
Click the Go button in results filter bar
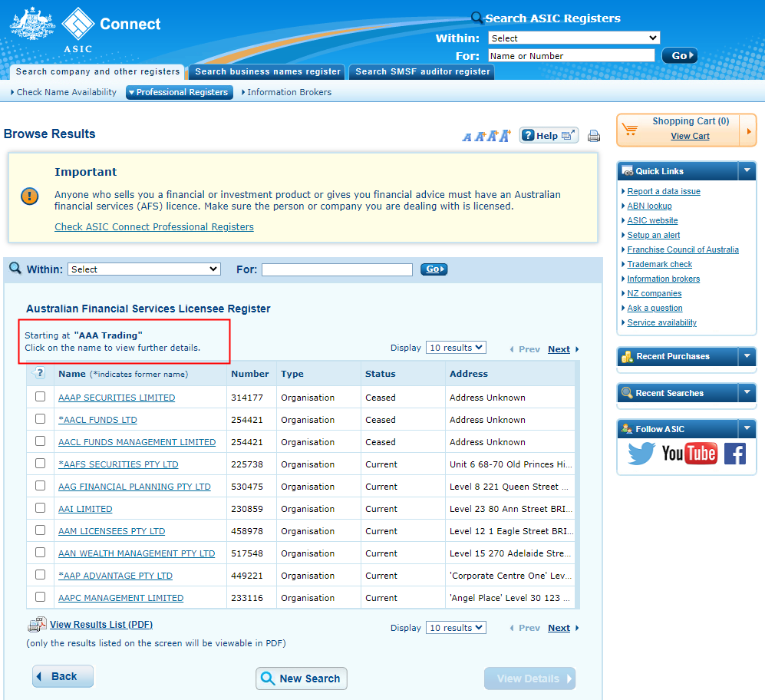[x=434, y=269]
